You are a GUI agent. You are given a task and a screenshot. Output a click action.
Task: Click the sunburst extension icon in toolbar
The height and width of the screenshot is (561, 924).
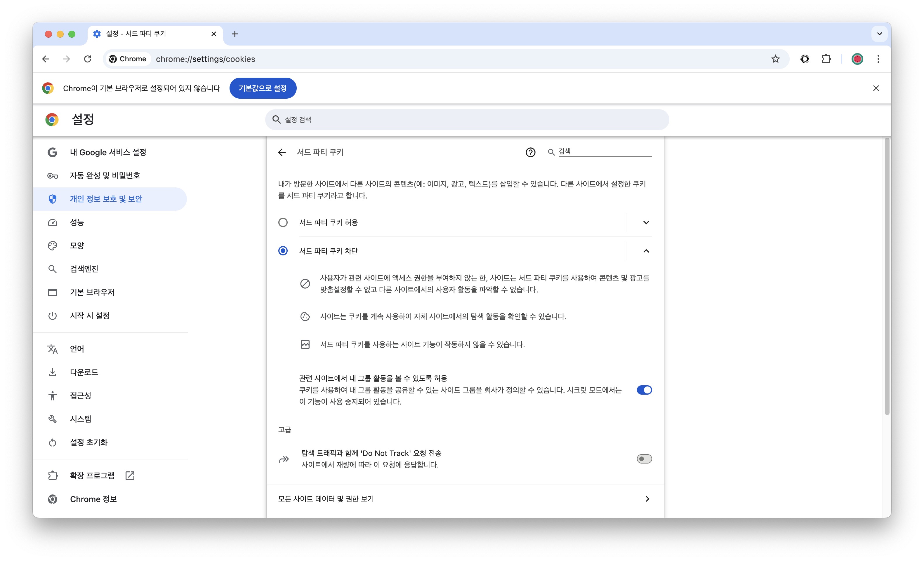click(x=805, y=59)
